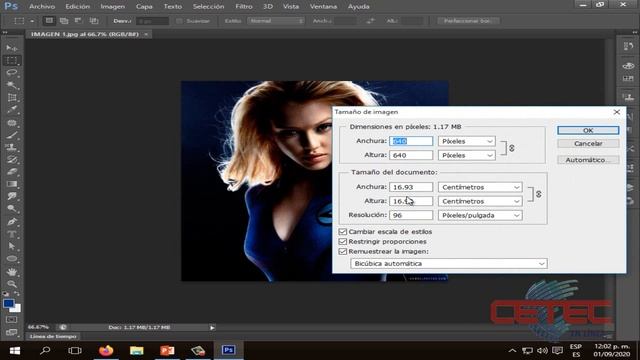640x360 pixels.
Task: Click the background color swatch
Action: [16, 309]
